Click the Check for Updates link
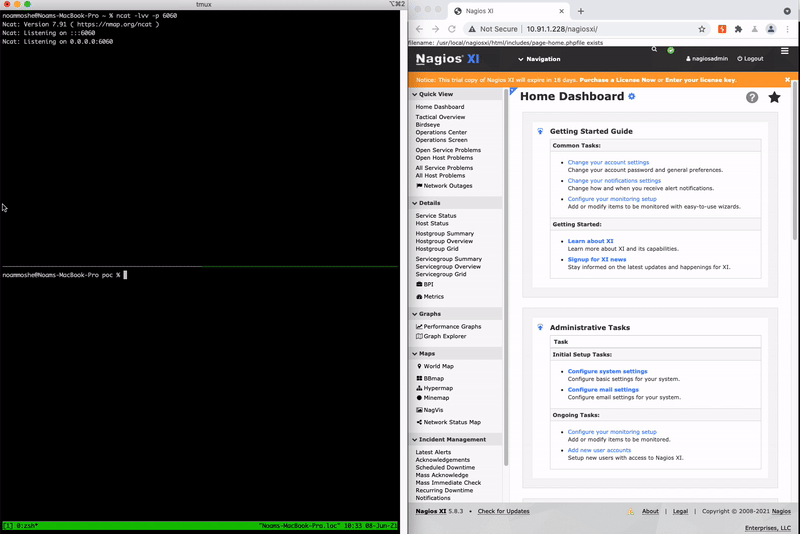 click(x=504, y=511)
